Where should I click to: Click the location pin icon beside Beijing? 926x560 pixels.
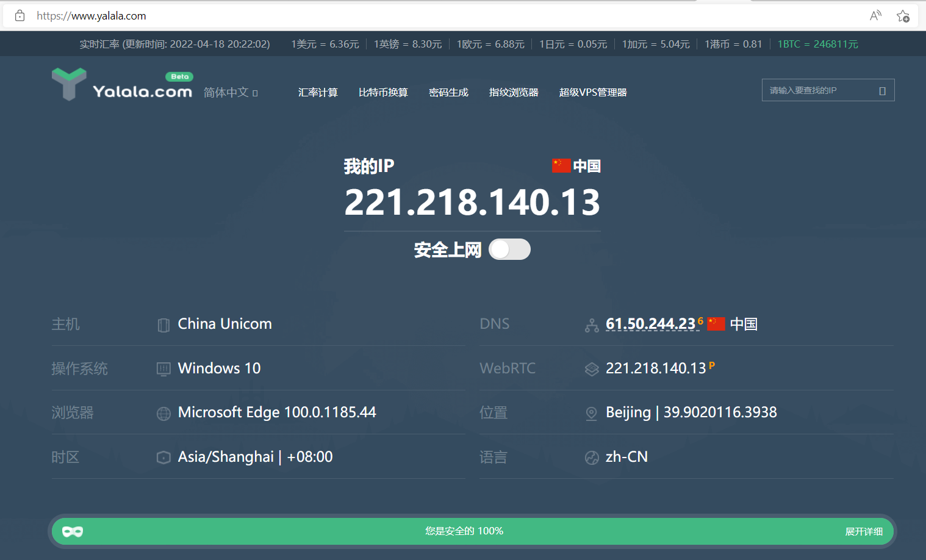point(592,414)
